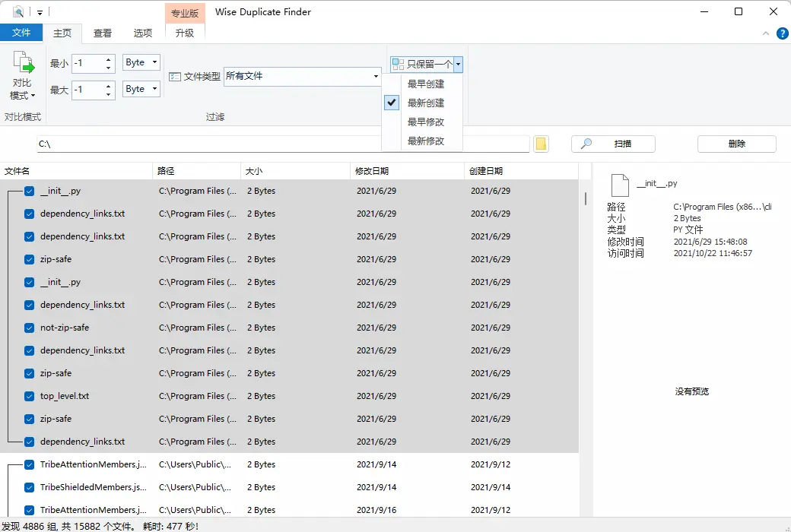791x532 pixels.
Task: Click the app icon in title bar
Action: pyautogui.click(x=17, y=11)
